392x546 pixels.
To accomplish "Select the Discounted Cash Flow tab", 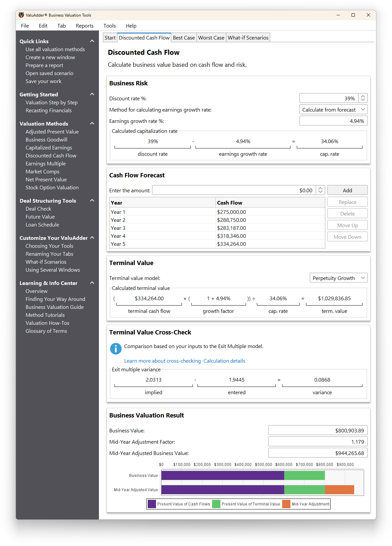I will 144,38.
